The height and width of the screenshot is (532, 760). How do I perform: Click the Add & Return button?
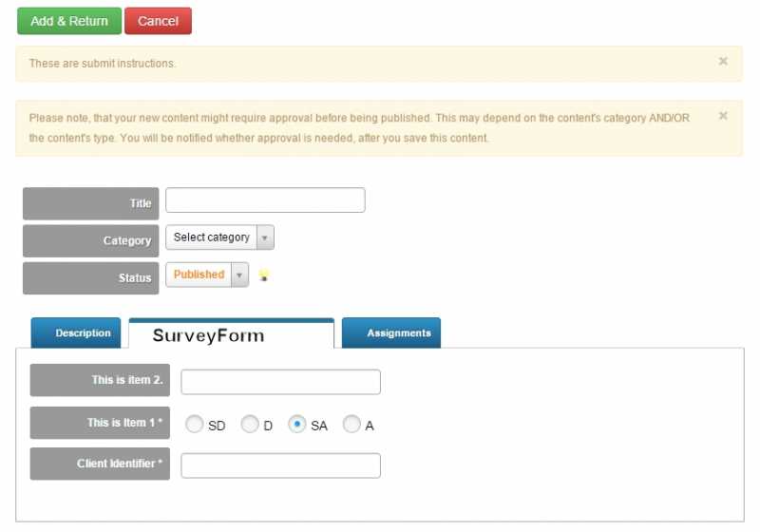69,21
